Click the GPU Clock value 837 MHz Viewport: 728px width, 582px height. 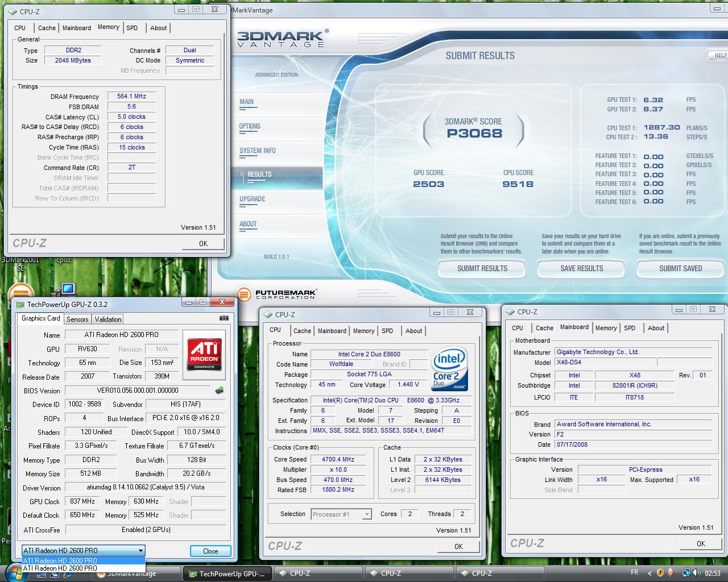[x=82, y=501]
